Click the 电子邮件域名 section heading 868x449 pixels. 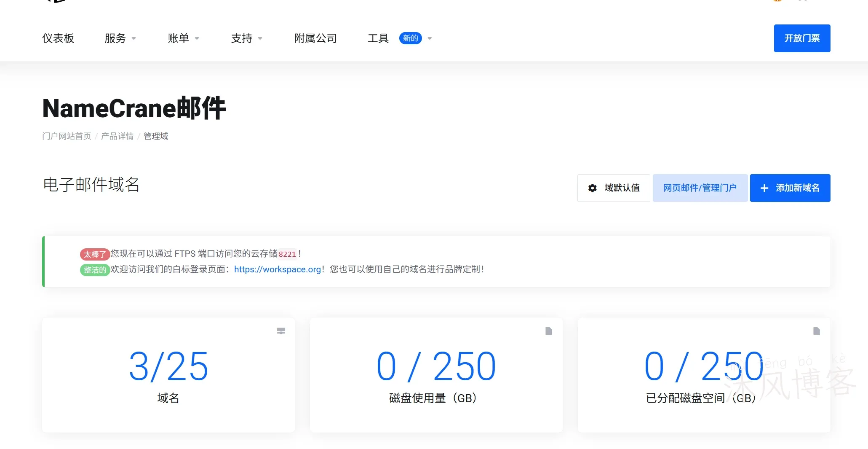click(91, 185)
